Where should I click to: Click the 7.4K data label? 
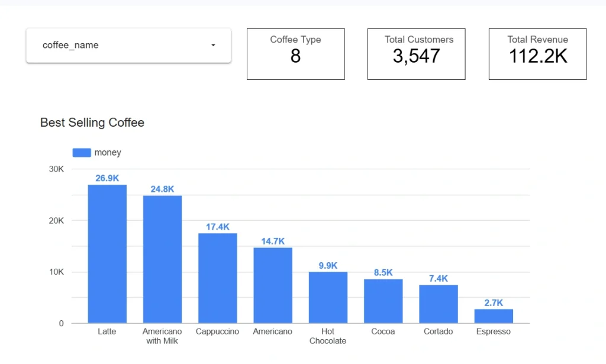pyautogui.click(x=439, y=279)
